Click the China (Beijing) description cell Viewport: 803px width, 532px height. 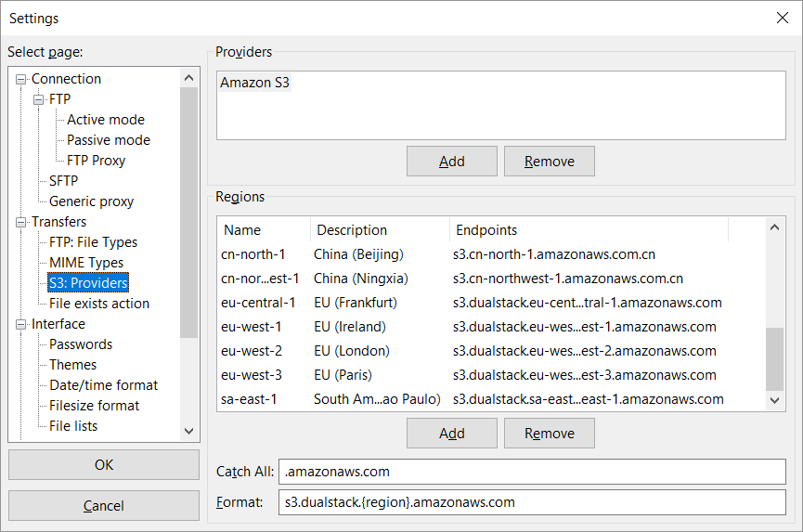click(358, 254)
